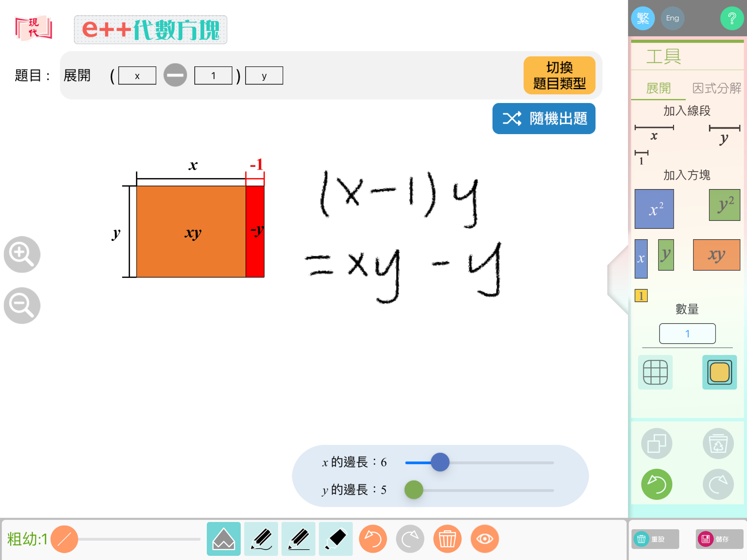Select the red -y rectangle on canvas

[x=255, y=232]
